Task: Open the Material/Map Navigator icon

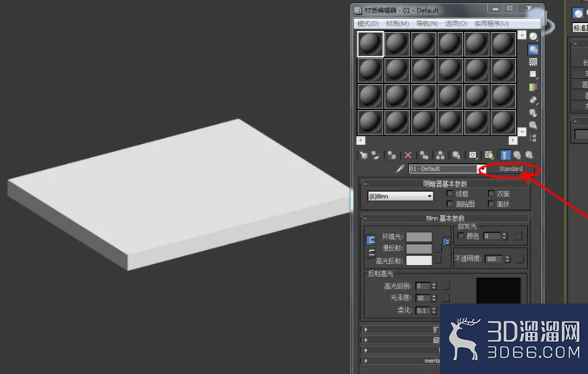Action: [x=533, y=138]
